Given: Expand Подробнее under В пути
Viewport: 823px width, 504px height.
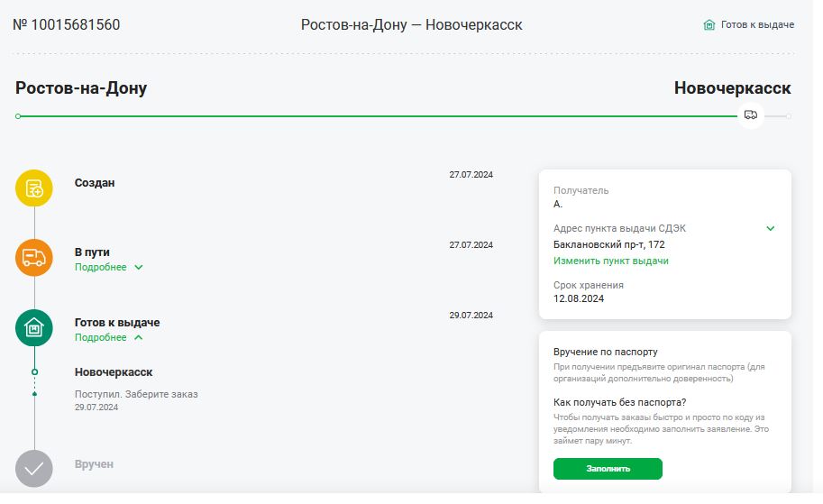Looking at the screenshot, I should [109, 267].
